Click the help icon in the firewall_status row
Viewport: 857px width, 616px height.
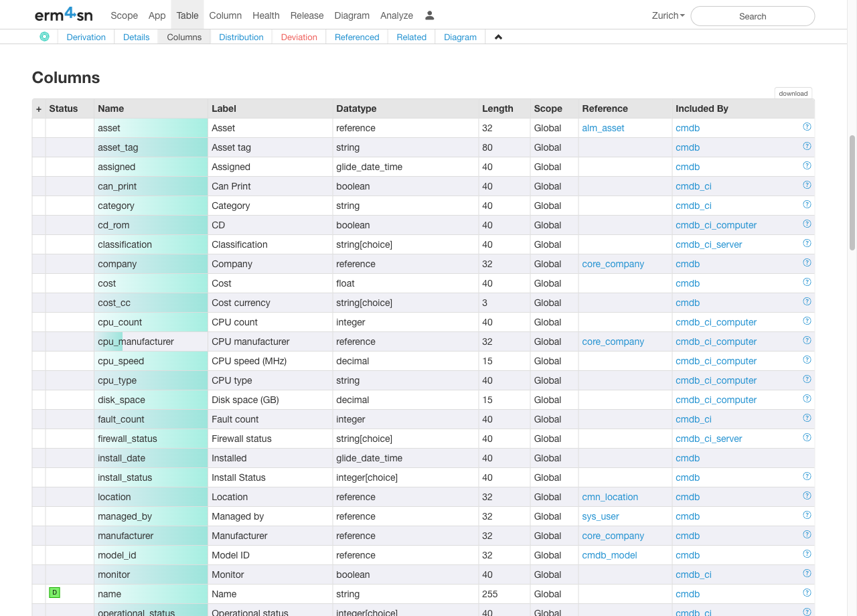[x=807, y=437]
